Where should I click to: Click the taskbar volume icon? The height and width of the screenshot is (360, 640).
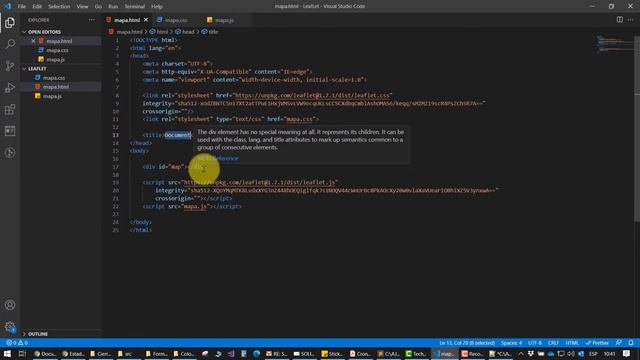tap(571, 353)
